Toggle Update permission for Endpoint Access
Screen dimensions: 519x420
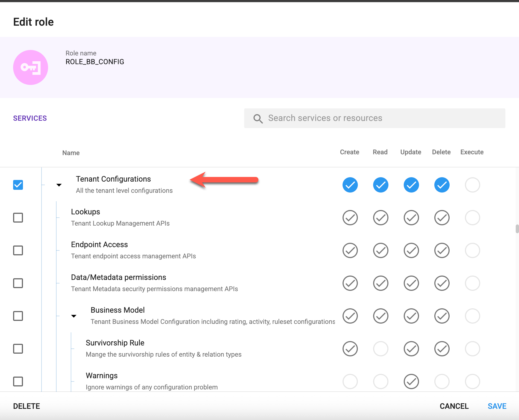point(411,250)
